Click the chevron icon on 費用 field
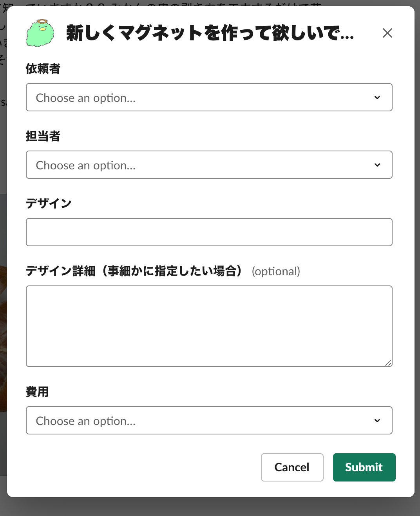This screenshot has width=420, height=516. point(377,420)
